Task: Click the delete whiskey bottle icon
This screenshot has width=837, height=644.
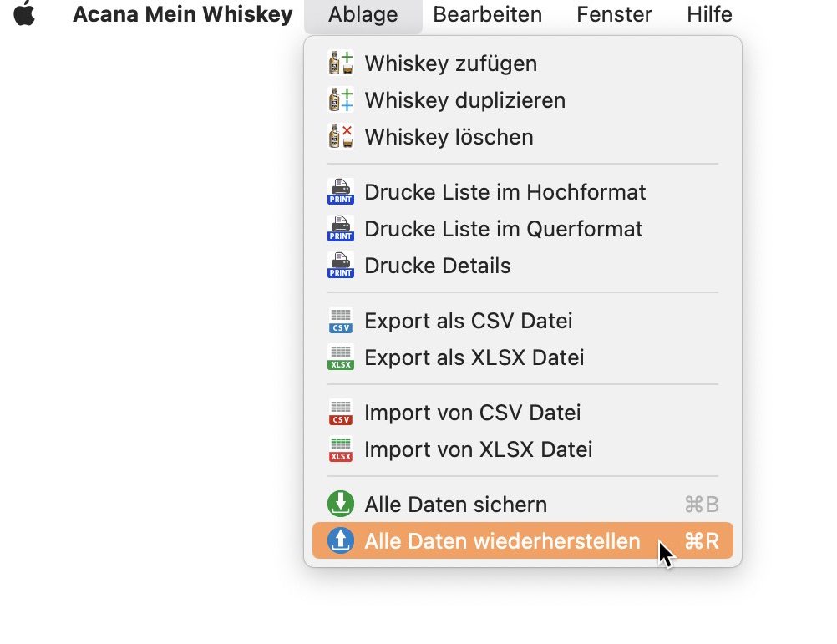Action: click(x=341, y=137)
